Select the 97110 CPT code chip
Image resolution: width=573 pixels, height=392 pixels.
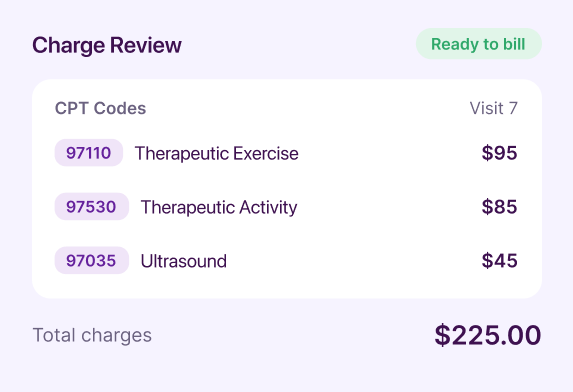click(x=89, y=153)
